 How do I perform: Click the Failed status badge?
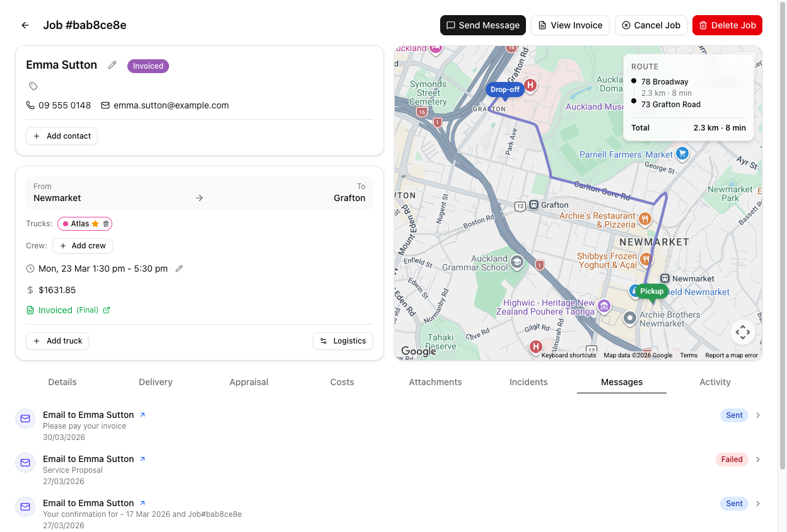click(732, 460)
